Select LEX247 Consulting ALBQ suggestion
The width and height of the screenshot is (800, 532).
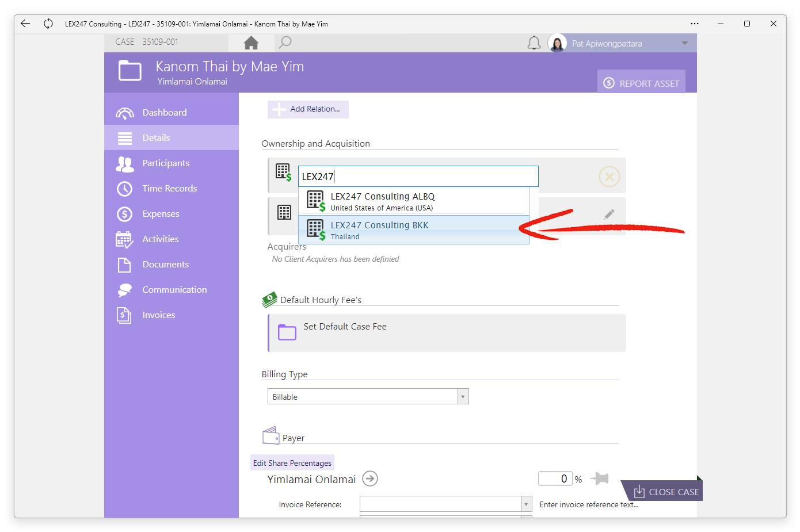click(414, 201)
